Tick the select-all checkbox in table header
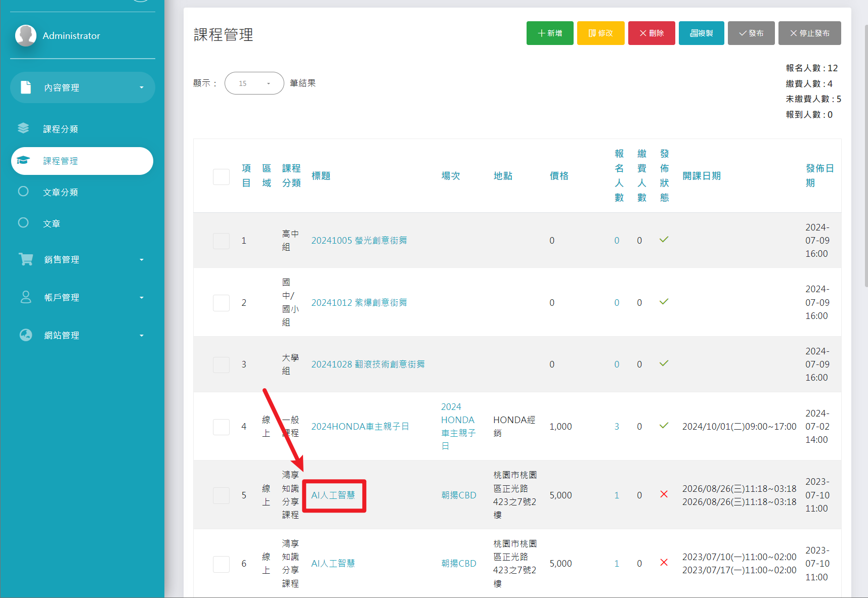Screen dimensions: 868x598 pos(221,177)
